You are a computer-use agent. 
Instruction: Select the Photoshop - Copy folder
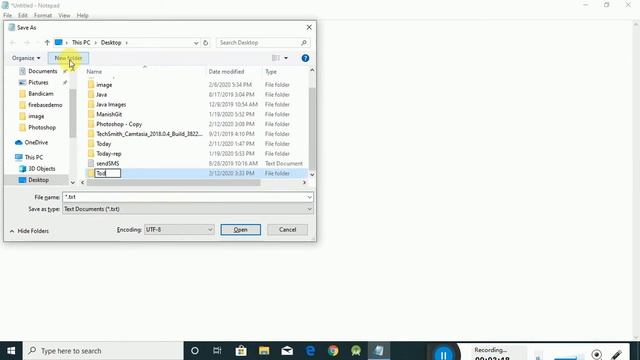point(119,124)
